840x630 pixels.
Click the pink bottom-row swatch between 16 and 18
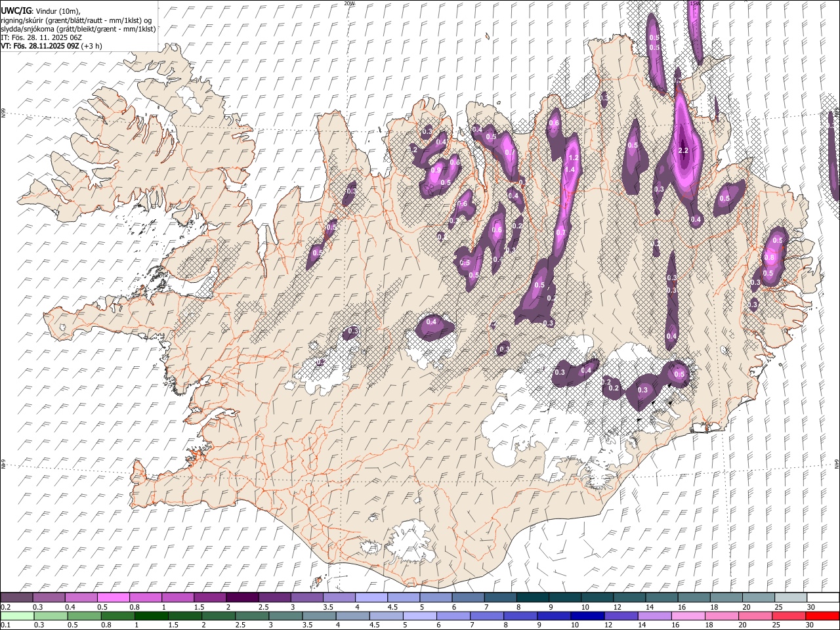tap(687, 616)
